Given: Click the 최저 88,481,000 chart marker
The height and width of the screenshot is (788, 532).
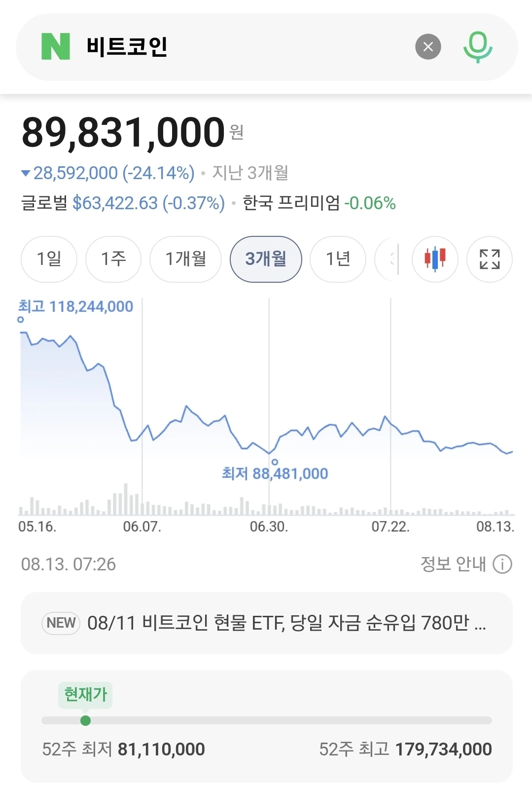Looking at the screenshot, I should click(x=275, y=462).
